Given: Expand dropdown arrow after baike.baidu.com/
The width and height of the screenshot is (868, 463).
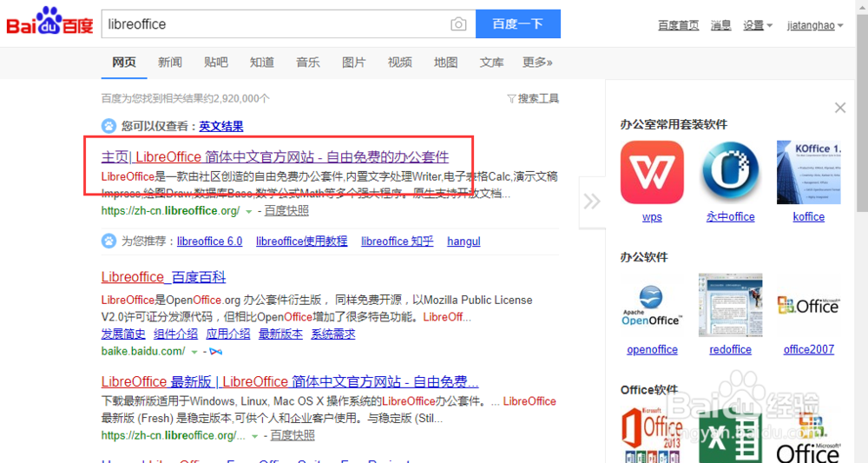Looking at the screenshot, I should coord(194,352).
